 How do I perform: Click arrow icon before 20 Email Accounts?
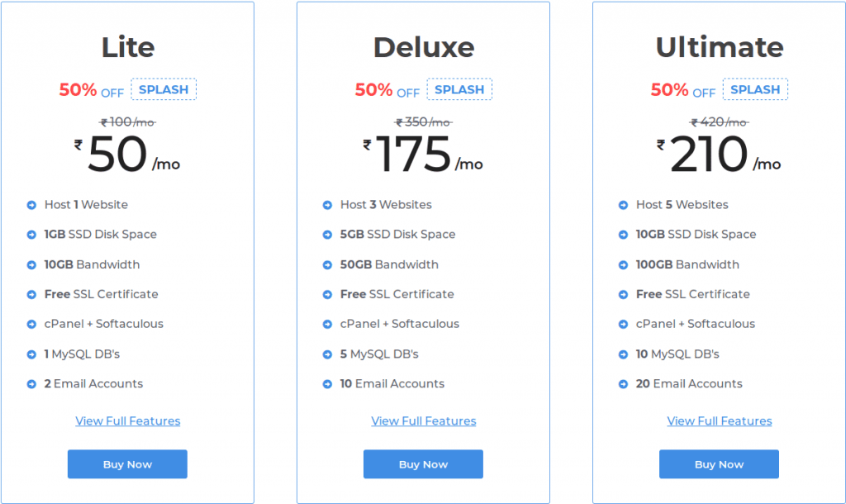pos(623,384)
